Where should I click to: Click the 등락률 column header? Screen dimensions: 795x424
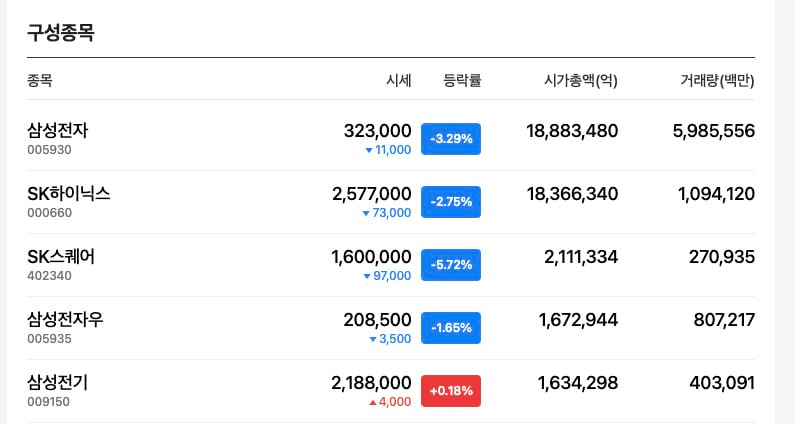(462, 80)
